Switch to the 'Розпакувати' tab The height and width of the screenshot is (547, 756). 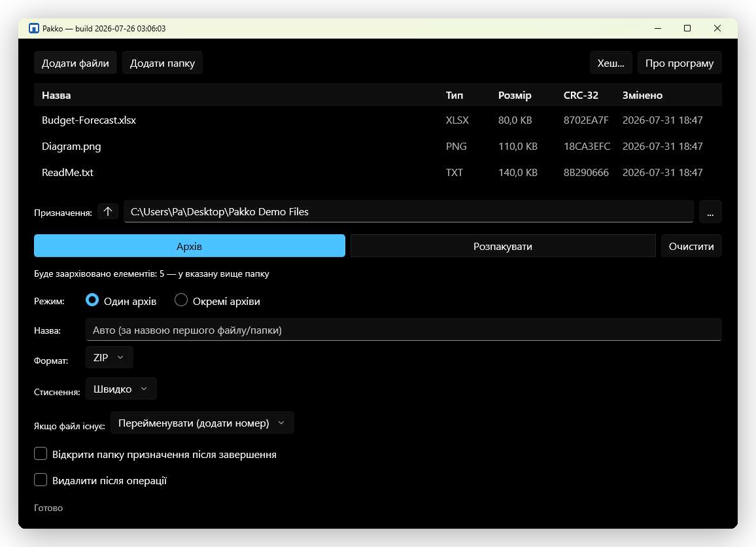(503, 246)
